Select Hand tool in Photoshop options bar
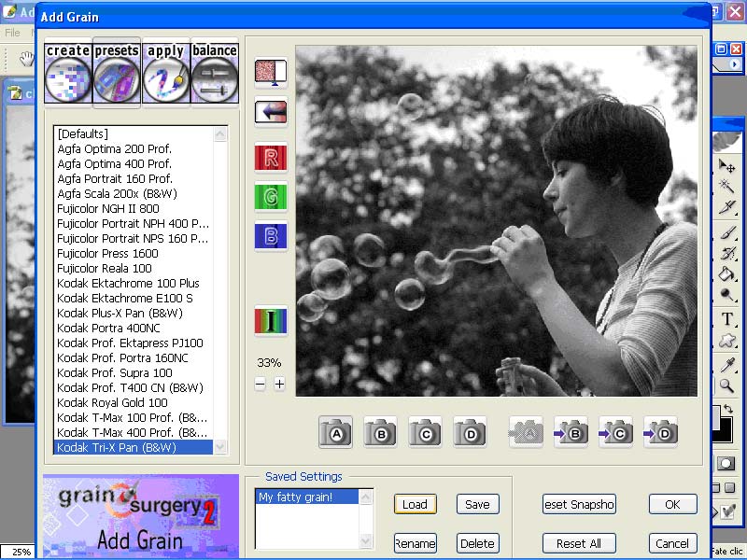The image size is (747, 560). [x=27, y=59]
